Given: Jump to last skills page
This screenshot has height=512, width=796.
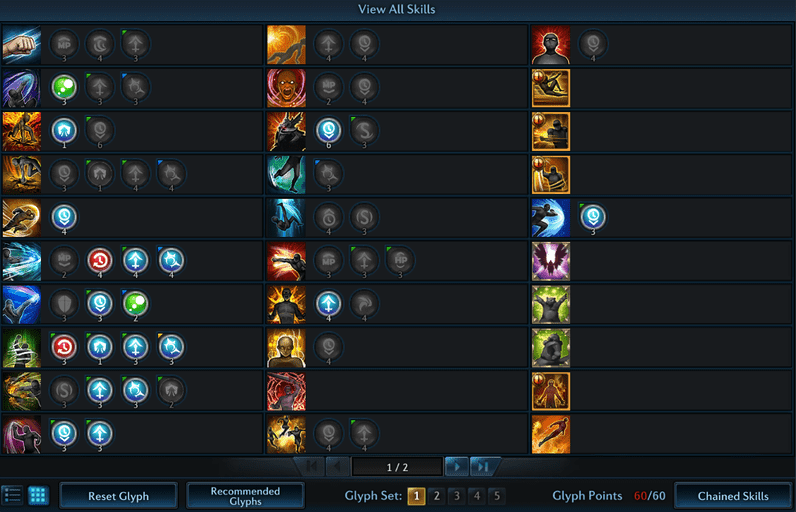Looking at the screenshot, I should pyautogui.click(x=483, y=466).
